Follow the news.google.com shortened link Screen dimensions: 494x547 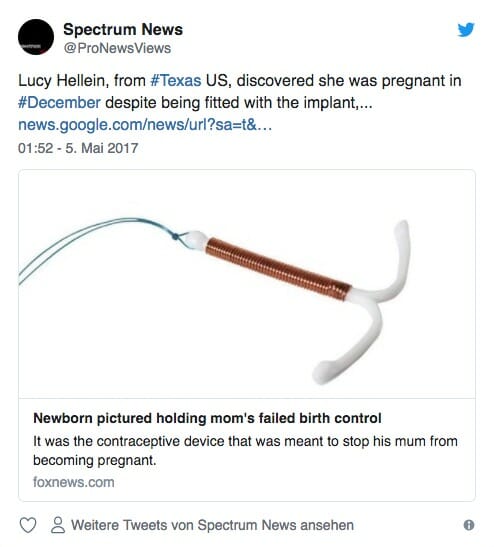(x=145, y=125)
